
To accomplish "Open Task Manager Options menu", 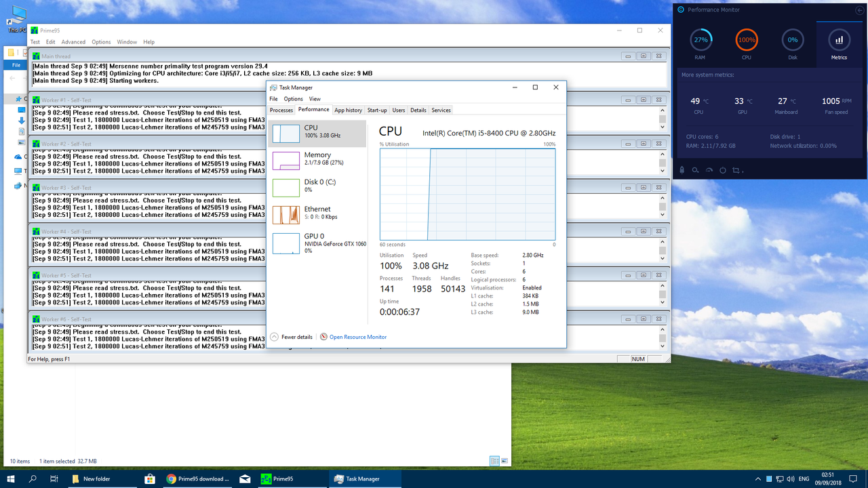I will (294, 99).
